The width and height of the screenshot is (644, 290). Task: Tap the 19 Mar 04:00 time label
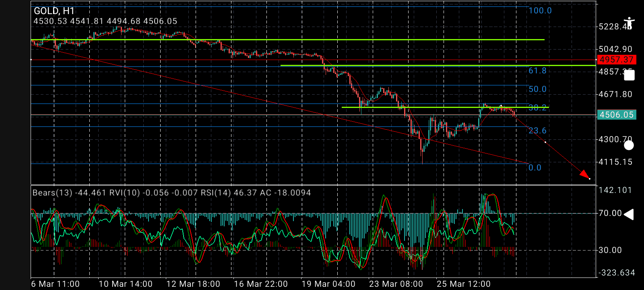point(328,284)
